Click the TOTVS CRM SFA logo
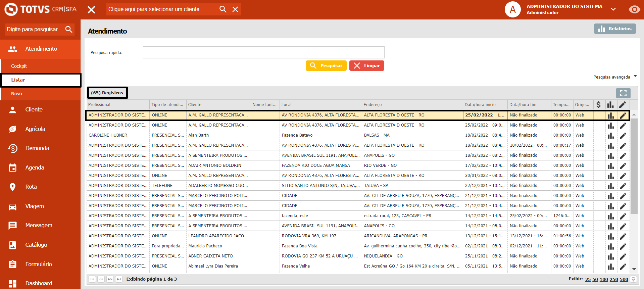Viewport: 644px width, 289px height. pyautogui.click(x=40, y=9)
